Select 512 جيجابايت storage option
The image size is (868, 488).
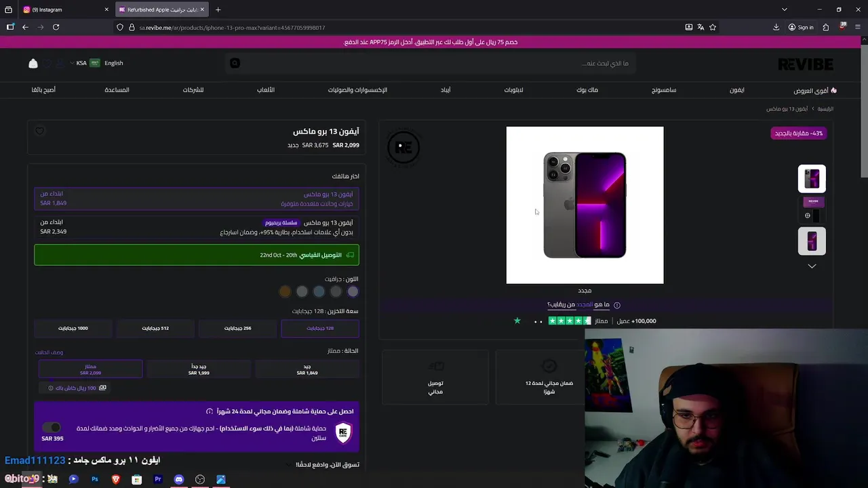tap(155, 328)
